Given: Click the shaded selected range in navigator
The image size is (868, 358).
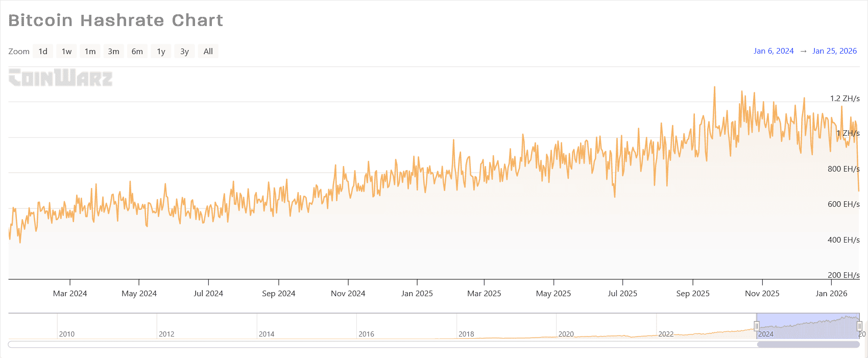Looking at the screenshot, I should (x=808, y=326).
